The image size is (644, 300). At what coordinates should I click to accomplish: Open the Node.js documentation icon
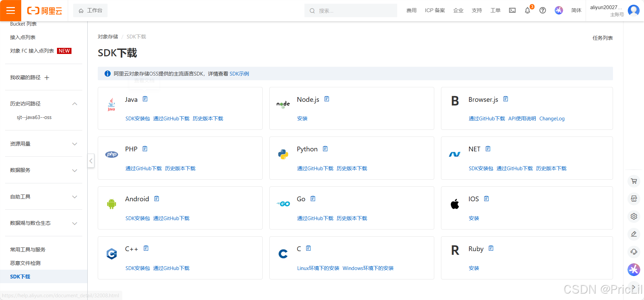[x=327, y=99]
